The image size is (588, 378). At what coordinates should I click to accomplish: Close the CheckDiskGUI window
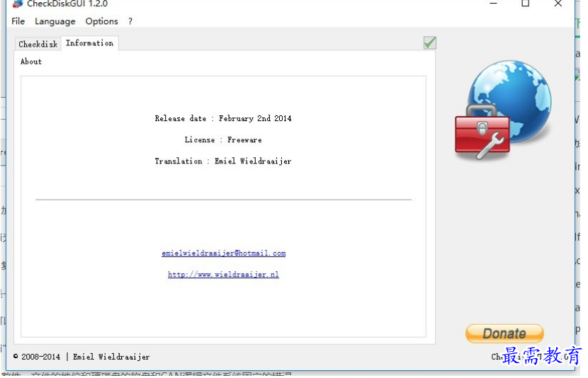(x=558, y=4)
